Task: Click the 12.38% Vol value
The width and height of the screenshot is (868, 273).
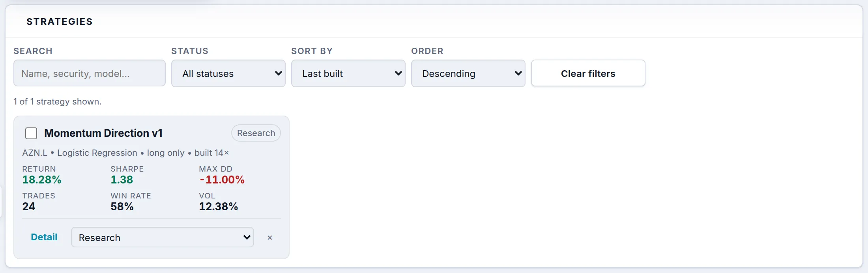Action: click(219, 207)
